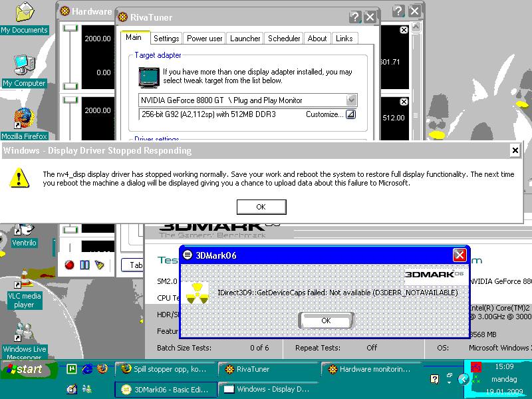Click the lower slider handle near 0.00

tap(70, 86)
